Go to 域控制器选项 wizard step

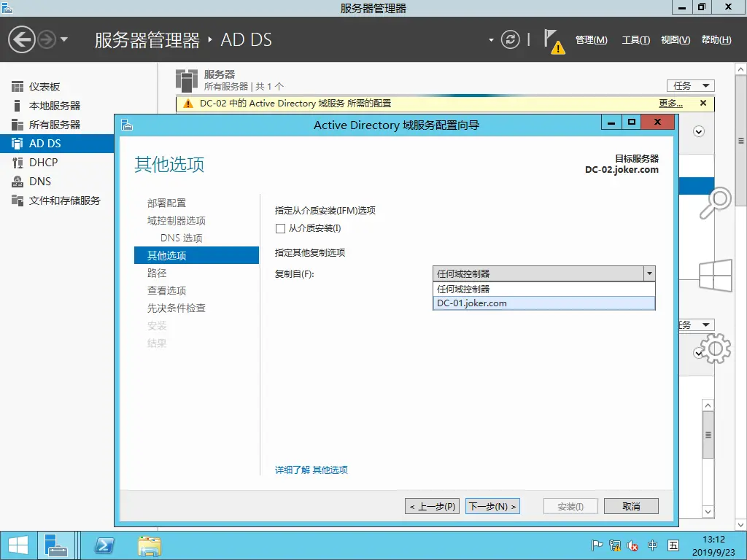tap(177, 220)
